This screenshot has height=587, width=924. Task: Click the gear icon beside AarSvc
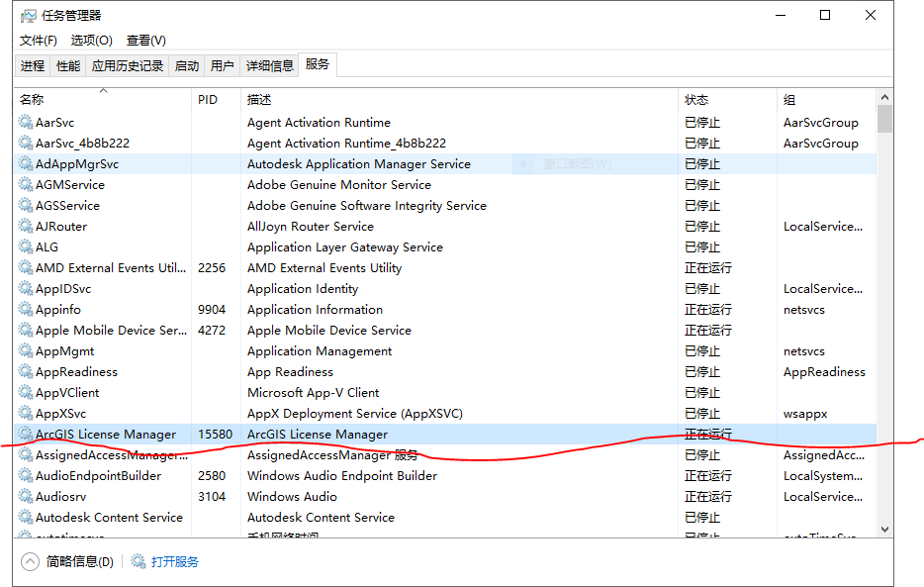coord(25,122)
